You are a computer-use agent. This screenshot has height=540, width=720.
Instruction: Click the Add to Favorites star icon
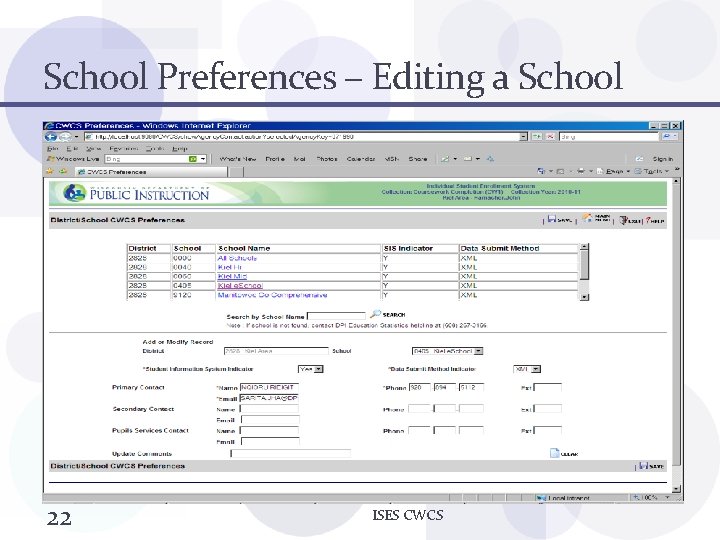point(63,171)
